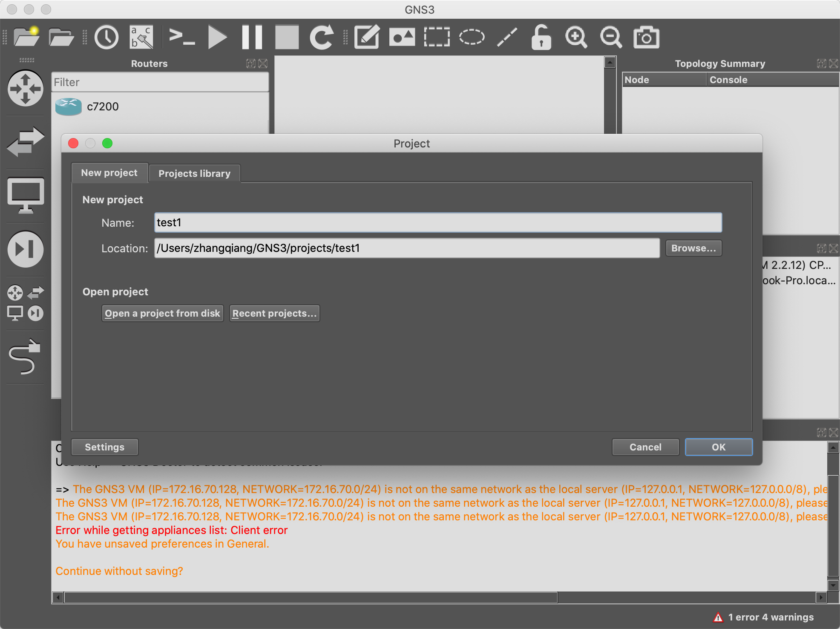
Task: Click the reload all nodes icon
Action: coord(321,37)
